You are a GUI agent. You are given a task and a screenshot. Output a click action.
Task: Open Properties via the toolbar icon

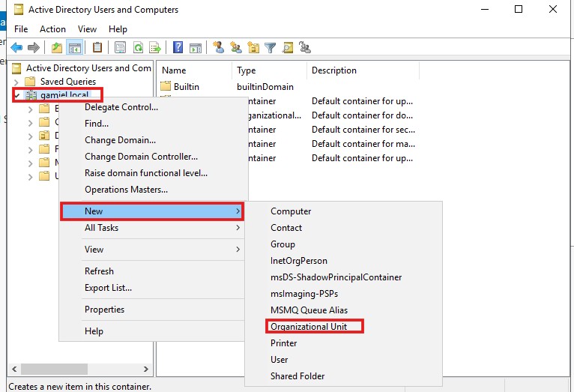tap(120, 47)
